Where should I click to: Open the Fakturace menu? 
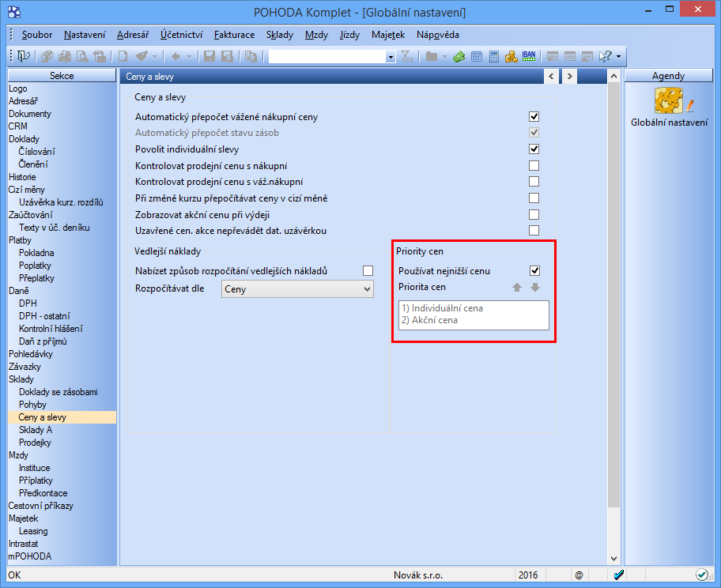coord(234,35)
